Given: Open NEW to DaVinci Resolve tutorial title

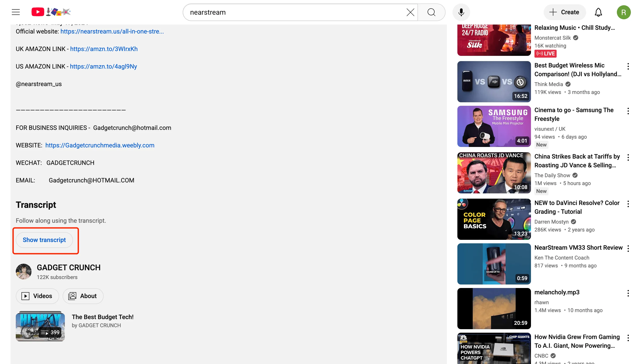Looking at the screenshot, I should [x=577, y=207].
